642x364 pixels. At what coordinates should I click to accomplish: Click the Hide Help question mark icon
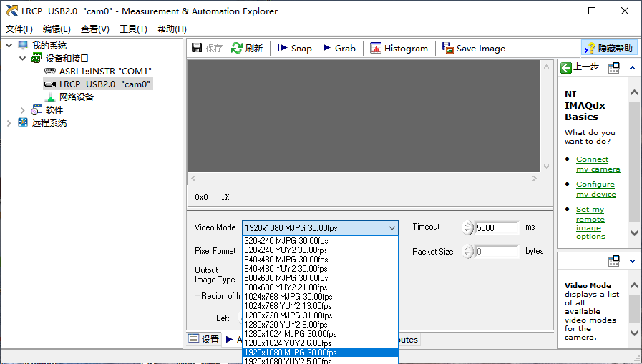(x=590, y=48)
